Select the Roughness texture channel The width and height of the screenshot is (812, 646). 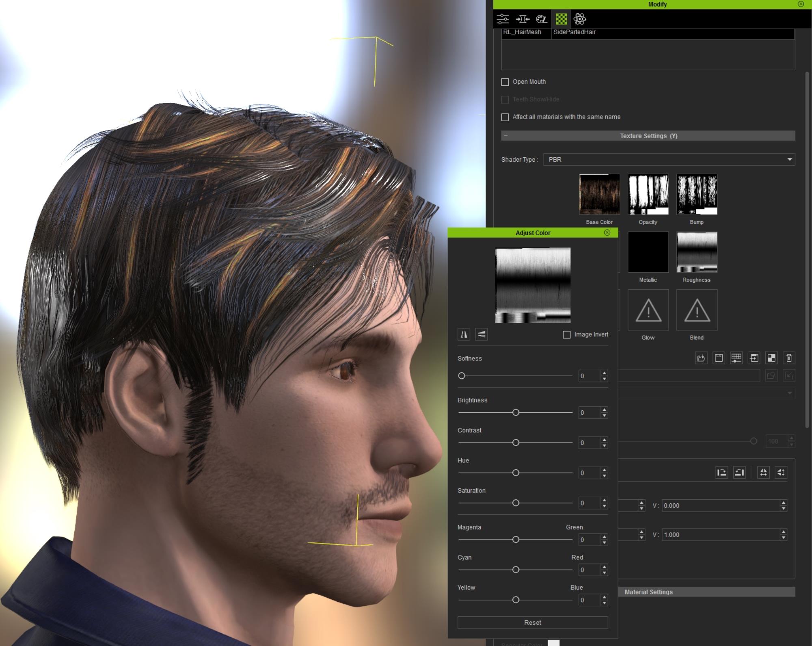coord(697,252)
